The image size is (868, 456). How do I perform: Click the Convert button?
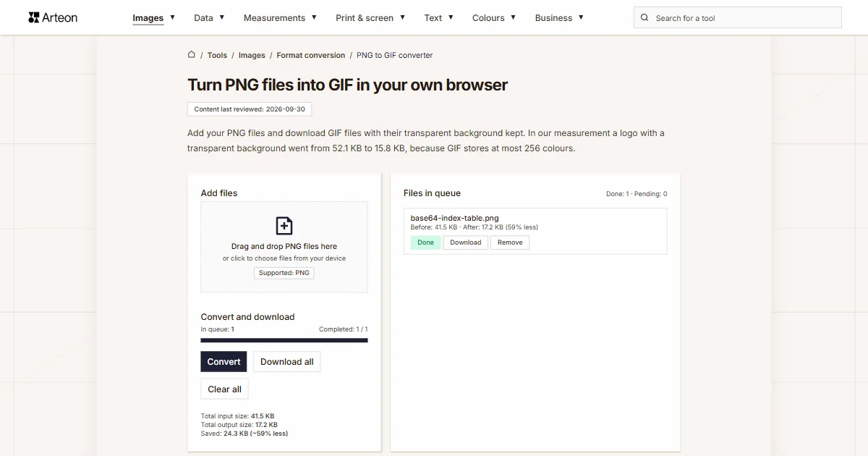pyautogui.click(x=224, y=362)
